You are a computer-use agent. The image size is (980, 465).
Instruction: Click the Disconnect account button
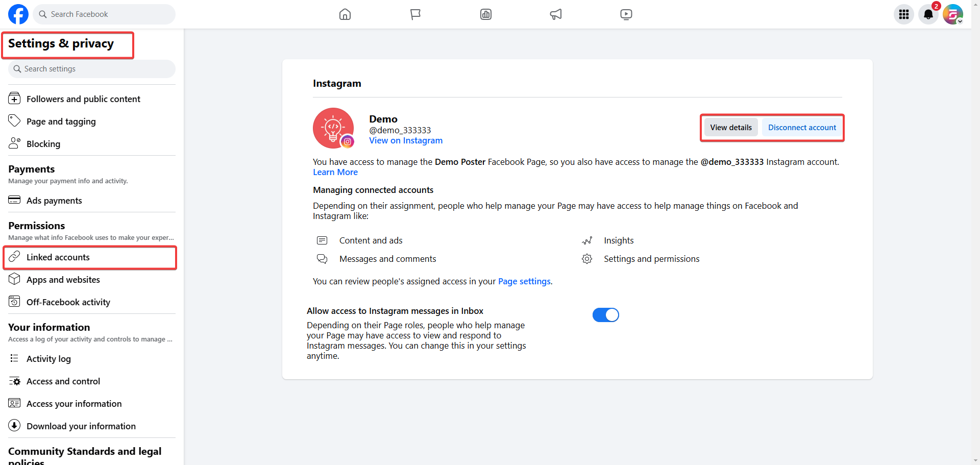(x=802, y=128)
